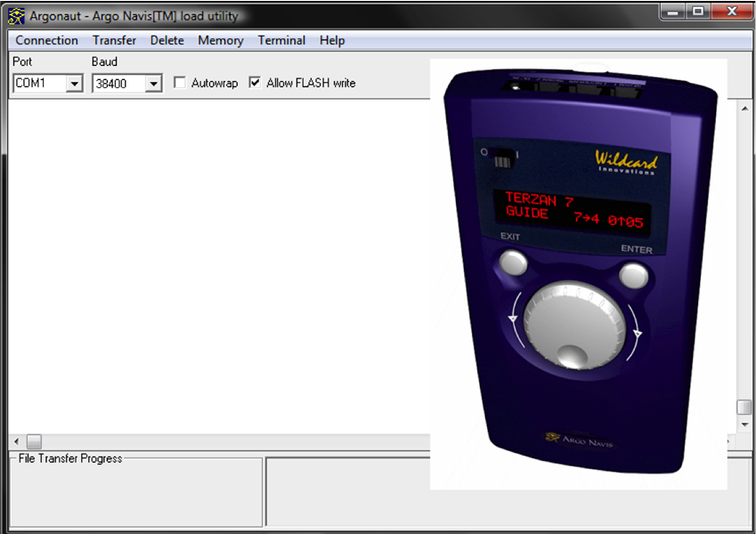The height and width of the screenshot is (534, 756).
Task: Click vertical scrollbar up arrow
Action: pyautogui.click(x=744, y=109)
